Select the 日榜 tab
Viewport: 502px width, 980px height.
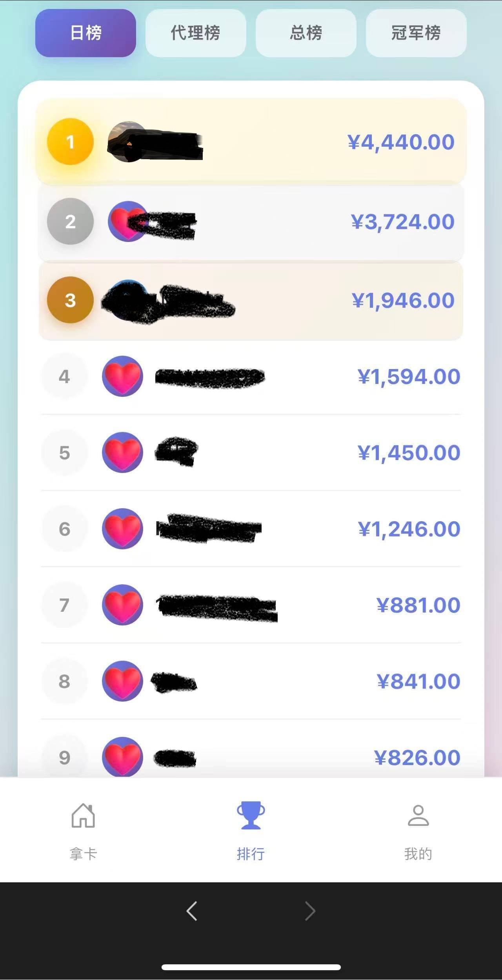[85, 33]
